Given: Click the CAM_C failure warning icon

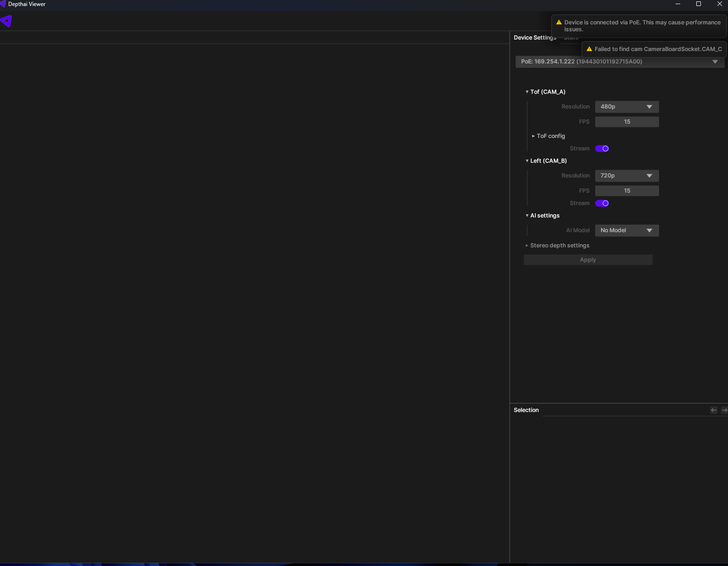Looking at the screenshot, I should 589,49.
